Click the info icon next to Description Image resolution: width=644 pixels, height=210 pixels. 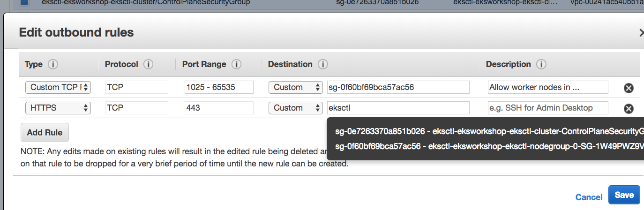tap(541, 64)
